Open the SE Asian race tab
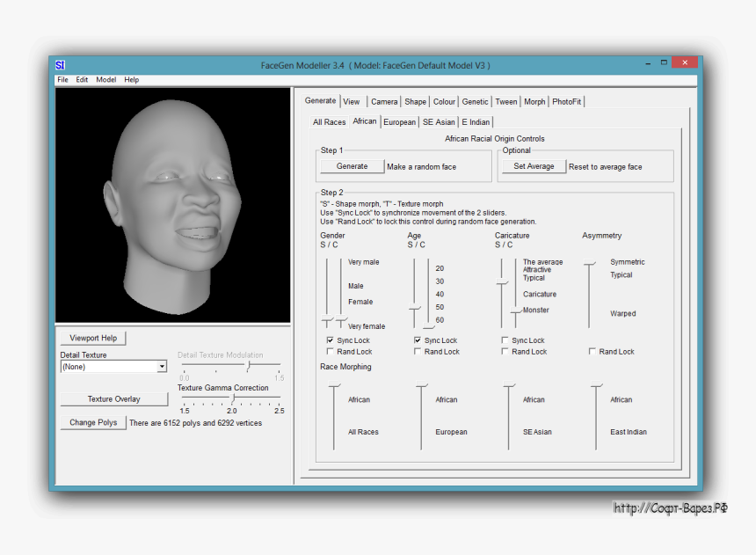 [x=439, y=122]
